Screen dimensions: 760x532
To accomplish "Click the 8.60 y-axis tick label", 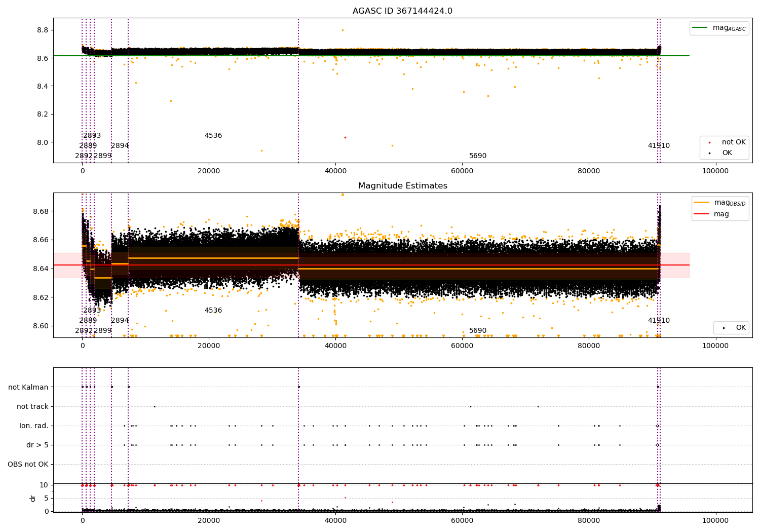I will tap(41, 326).
